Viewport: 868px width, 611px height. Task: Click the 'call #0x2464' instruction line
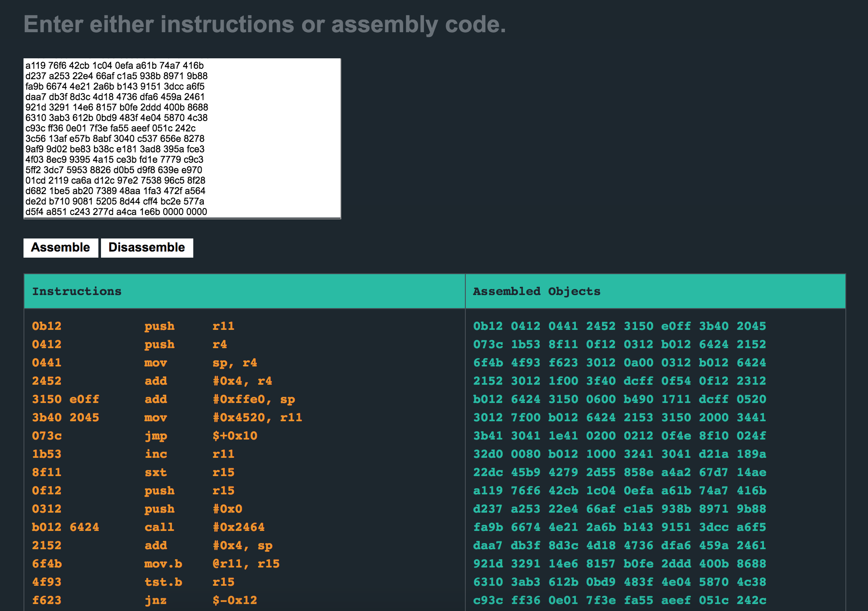(204, 527)
